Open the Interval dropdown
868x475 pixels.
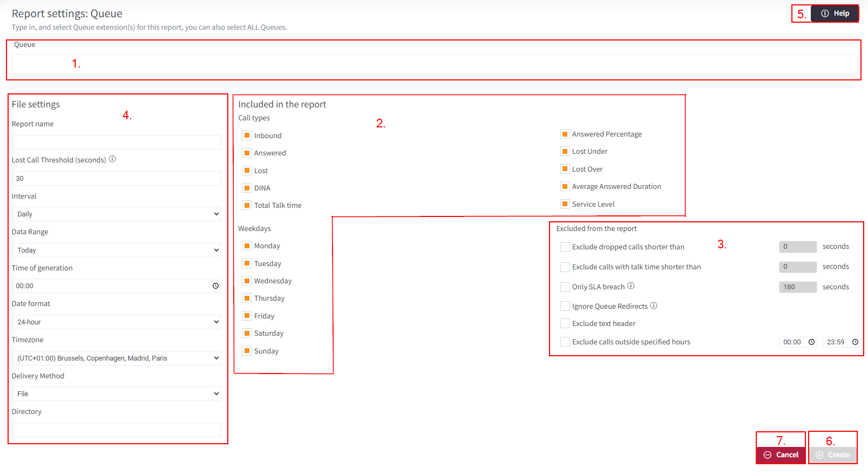(x=117, y=214)
